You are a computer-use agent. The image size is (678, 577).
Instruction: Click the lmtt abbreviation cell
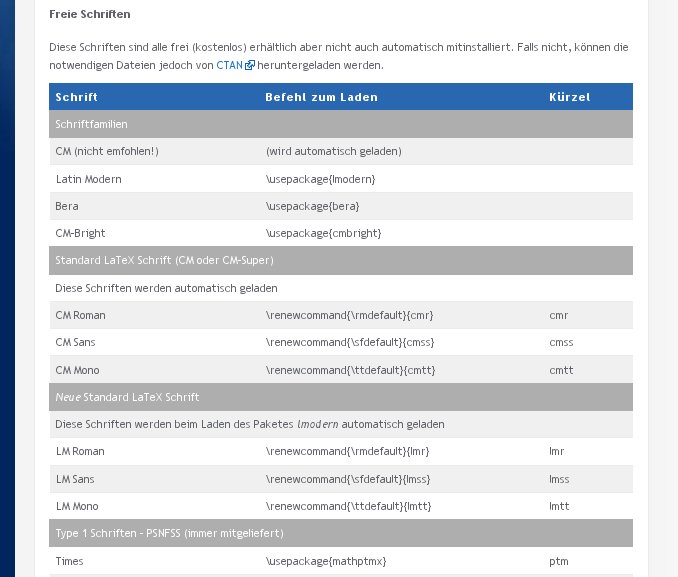(559, 506)
